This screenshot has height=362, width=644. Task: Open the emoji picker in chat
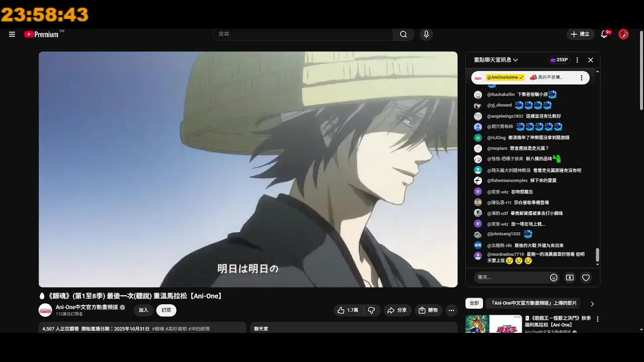coord(554,278)
